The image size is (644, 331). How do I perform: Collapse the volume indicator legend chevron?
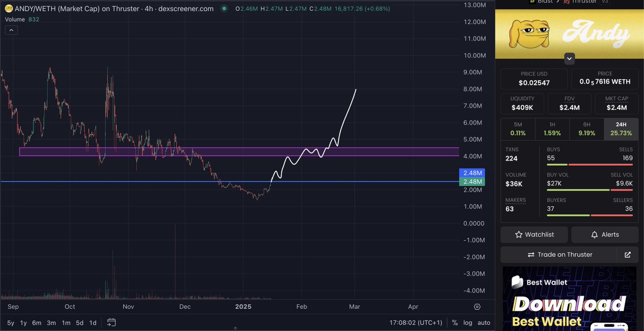pyautogui.click(x=10, y=30)
